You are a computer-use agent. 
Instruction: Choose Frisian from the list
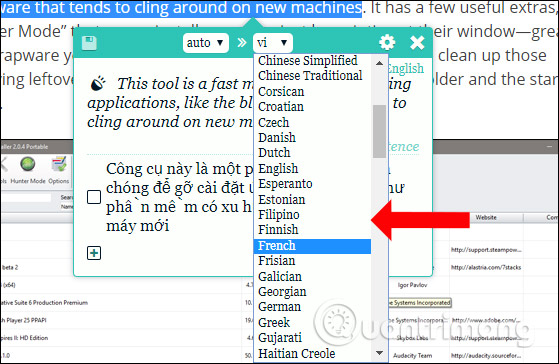point(312,261)
